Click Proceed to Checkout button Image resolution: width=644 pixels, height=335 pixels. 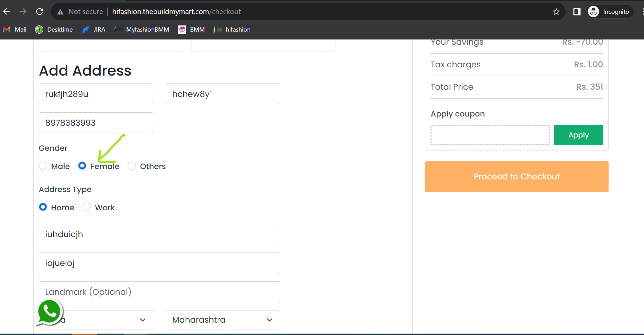pyautogui.click(x=517, y=177)
